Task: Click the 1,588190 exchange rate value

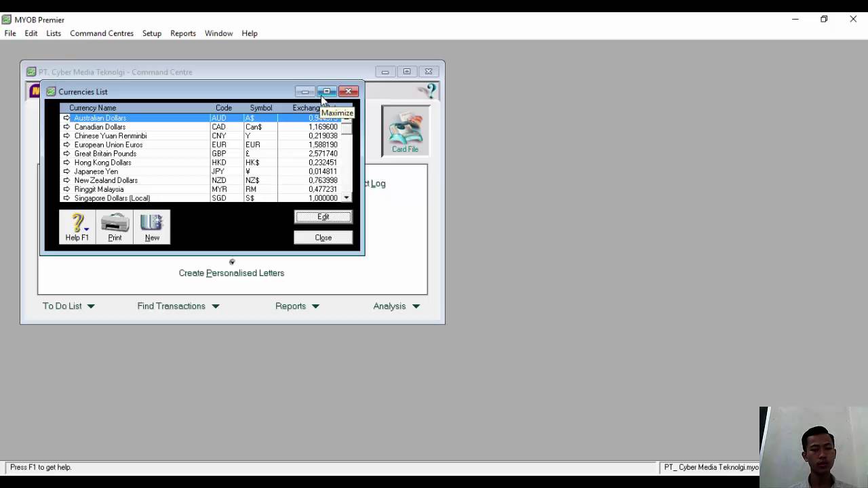Action: 323,144
